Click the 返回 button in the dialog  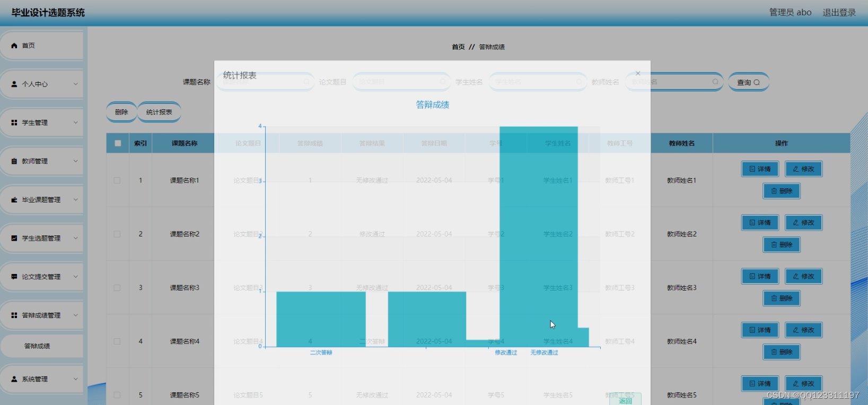625,400
